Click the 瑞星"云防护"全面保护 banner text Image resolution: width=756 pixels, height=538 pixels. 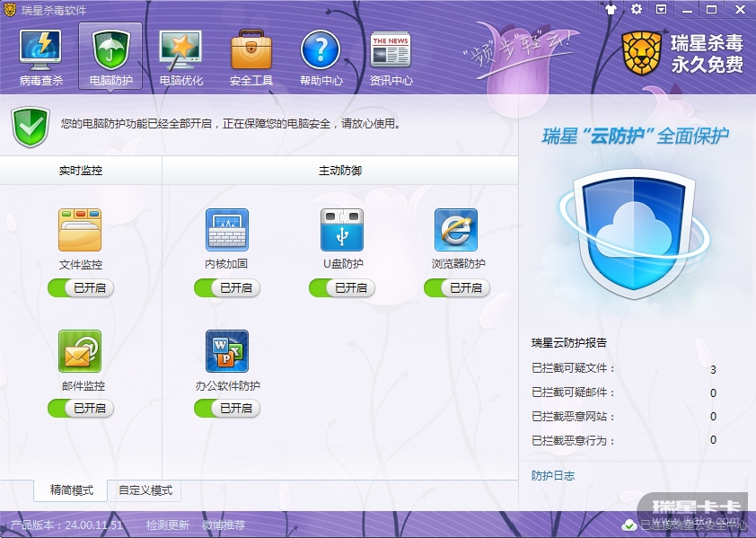[x=635, y=136]
